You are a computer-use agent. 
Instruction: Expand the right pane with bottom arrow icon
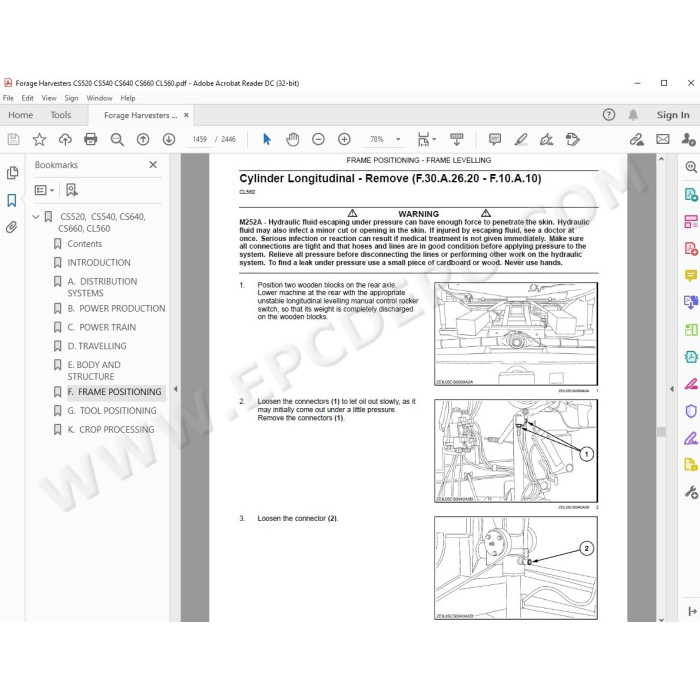692,611
